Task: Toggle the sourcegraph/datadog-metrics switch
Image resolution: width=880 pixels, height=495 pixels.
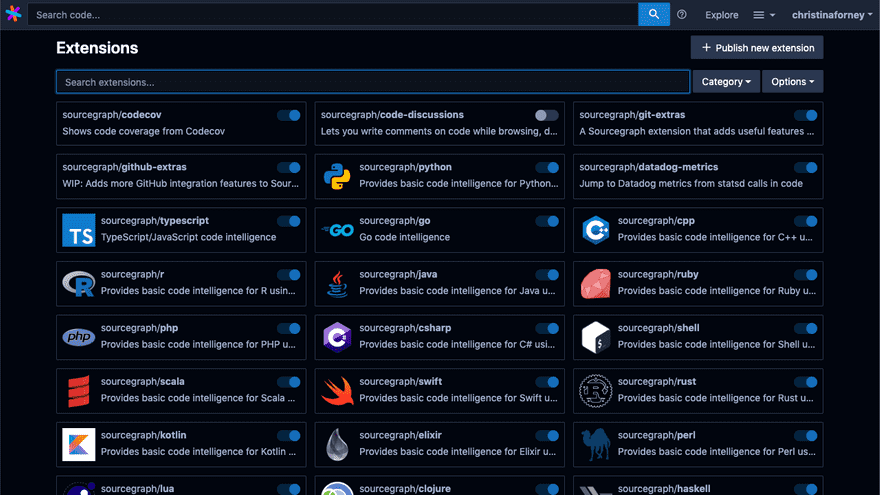Action: 805,167
